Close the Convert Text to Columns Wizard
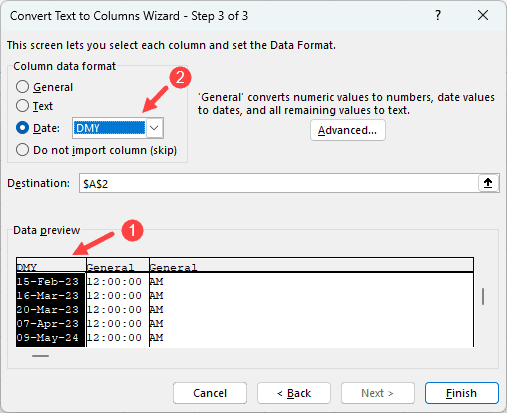 pyautogui.click(x=483, y=15)
